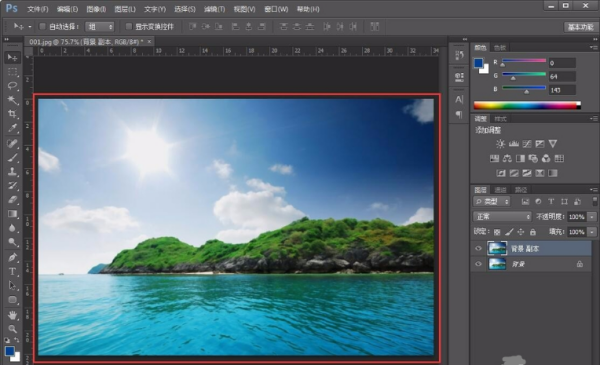The width and height of the screenshot is (600, 365).
Task: Select the Magic Wand tool
Action: click(12, 100)
